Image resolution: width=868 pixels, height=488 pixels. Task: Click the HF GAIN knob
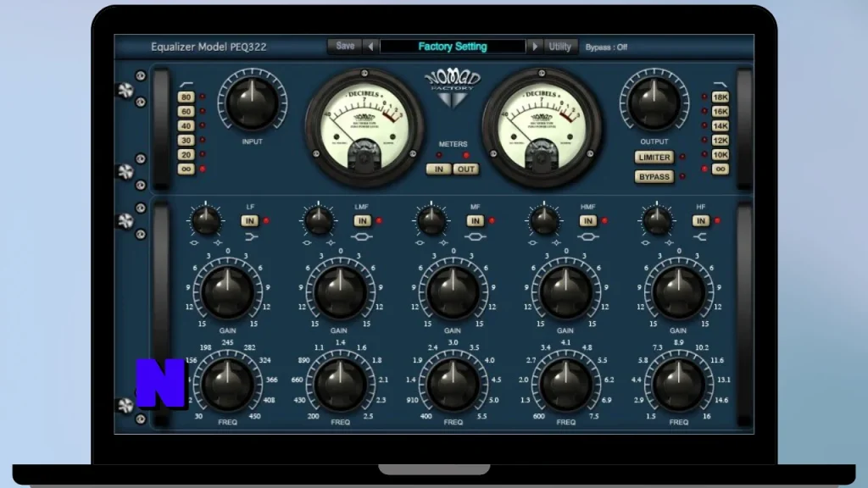coord(679,291)
